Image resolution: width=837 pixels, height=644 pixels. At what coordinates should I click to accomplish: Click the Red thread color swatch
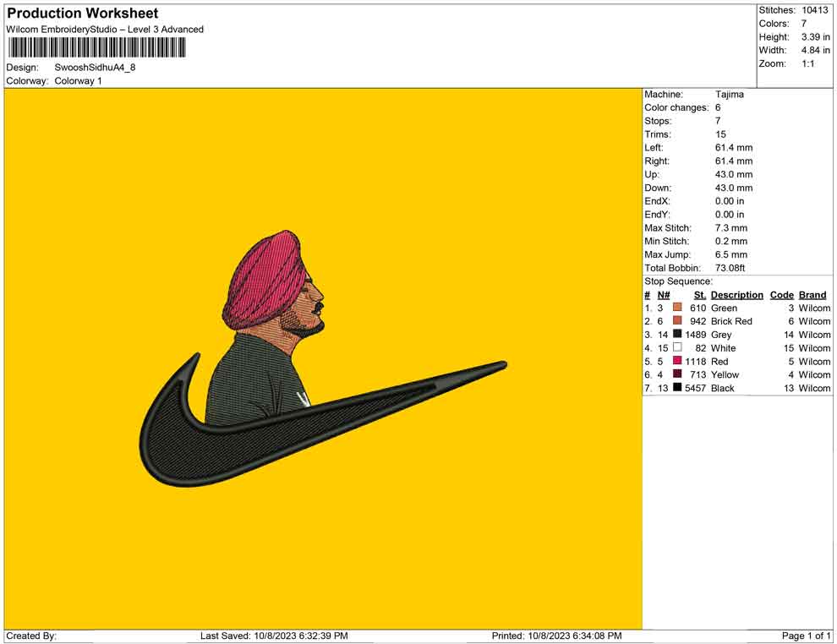(x=677, y=361)
